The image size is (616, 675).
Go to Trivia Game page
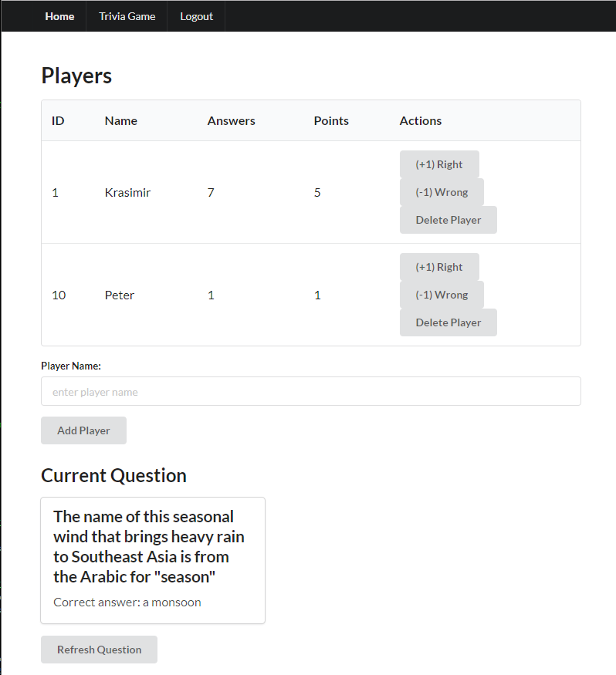click(x=127, y=16)
